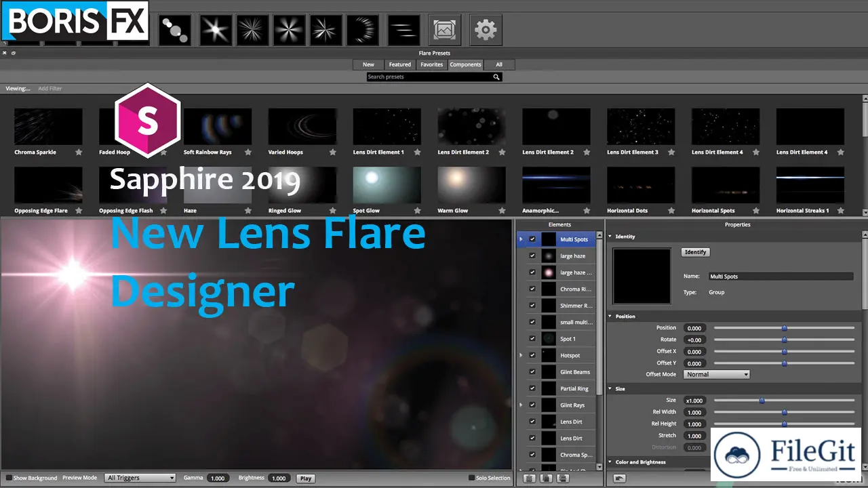Image resolution: width=868 pixels, height=488 pixels.
Task: Click the third icon below Elements list
Action: [x=562, y=479]
